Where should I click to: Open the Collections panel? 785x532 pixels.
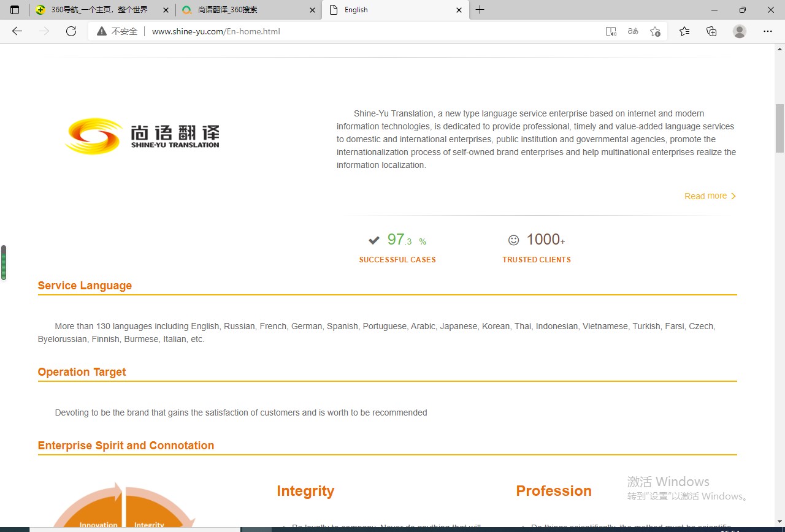[x=711, y=31]
